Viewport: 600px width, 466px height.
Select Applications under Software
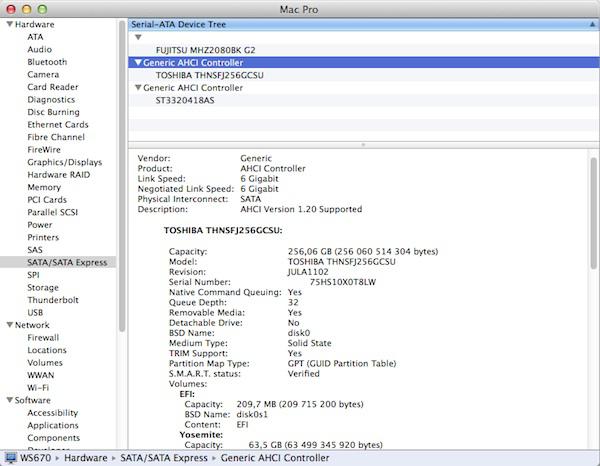(x=53, y=425)
